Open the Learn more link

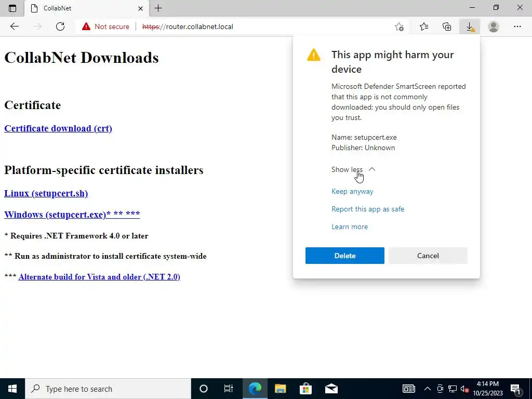coord(350,227)
